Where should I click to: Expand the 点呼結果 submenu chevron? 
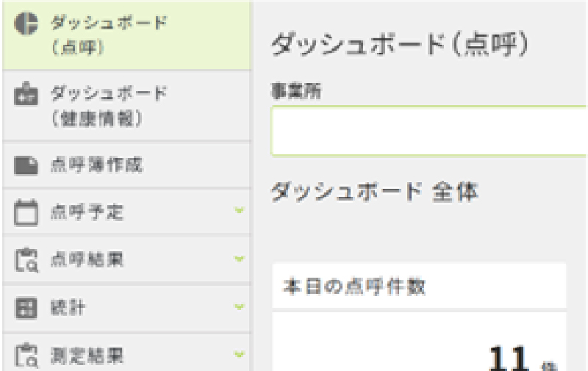(x=240, y=259)
